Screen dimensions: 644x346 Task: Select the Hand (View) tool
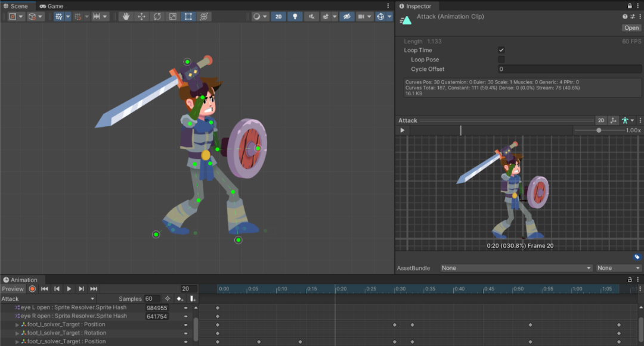[x=126, y=17]
